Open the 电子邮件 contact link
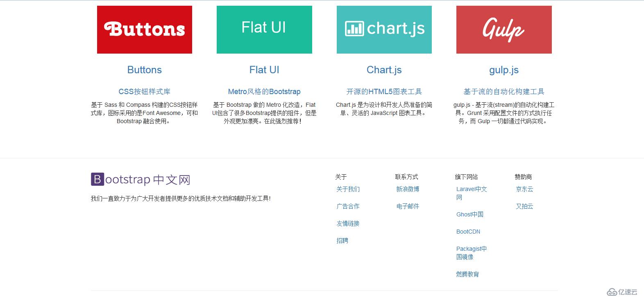This screenshot has width=644, height=297. (408, 206)
